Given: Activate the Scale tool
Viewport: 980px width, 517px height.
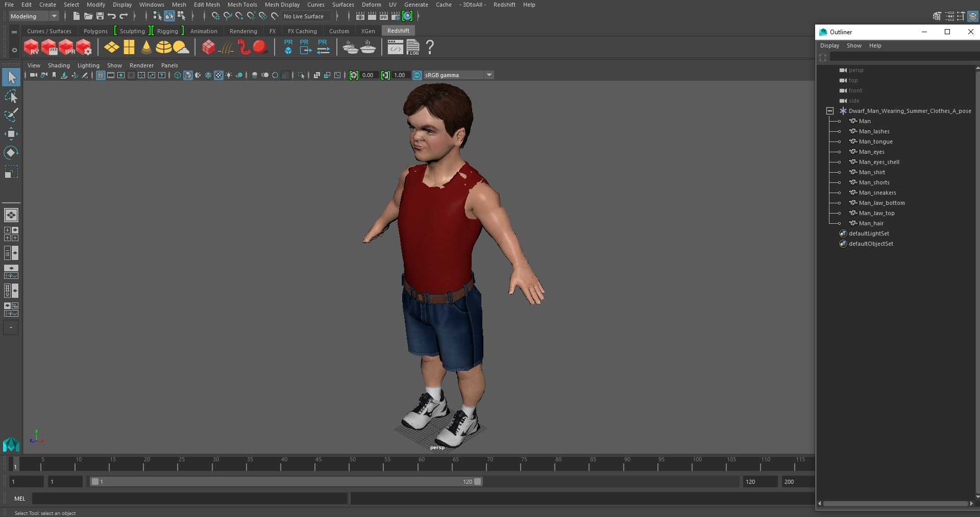Looking at the screenshot, I should click(11, 172).
